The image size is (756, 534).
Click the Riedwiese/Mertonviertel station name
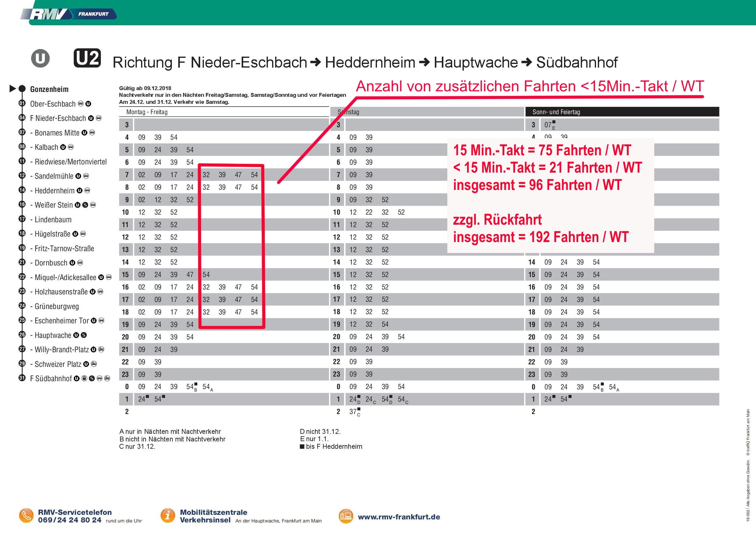71,162
